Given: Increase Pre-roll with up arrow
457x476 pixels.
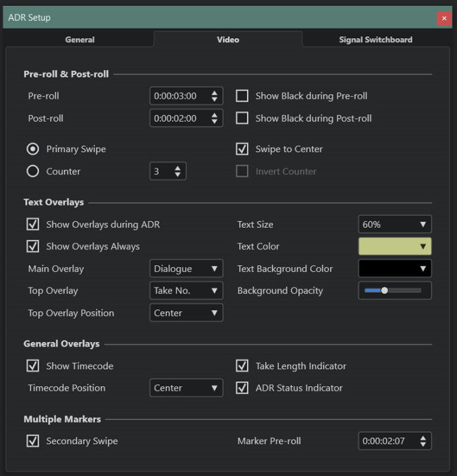Looking at the screenshot, I should (214, 93).
